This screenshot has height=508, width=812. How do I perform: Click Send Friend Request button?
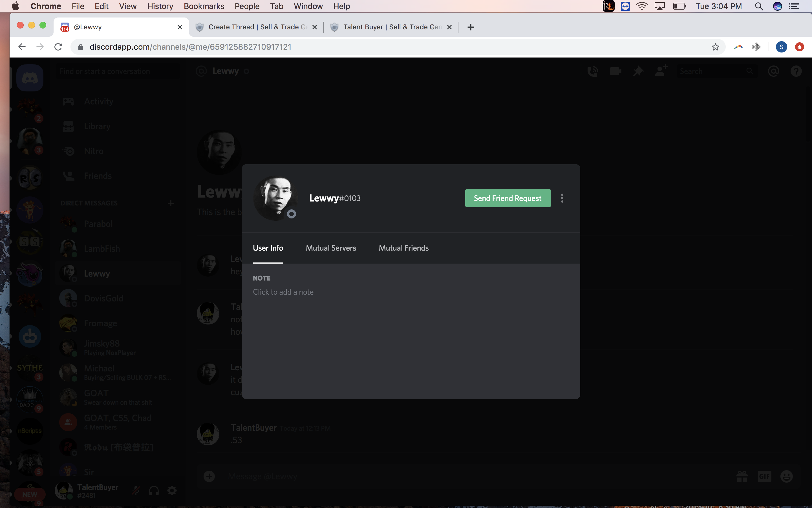click(508, 198)
